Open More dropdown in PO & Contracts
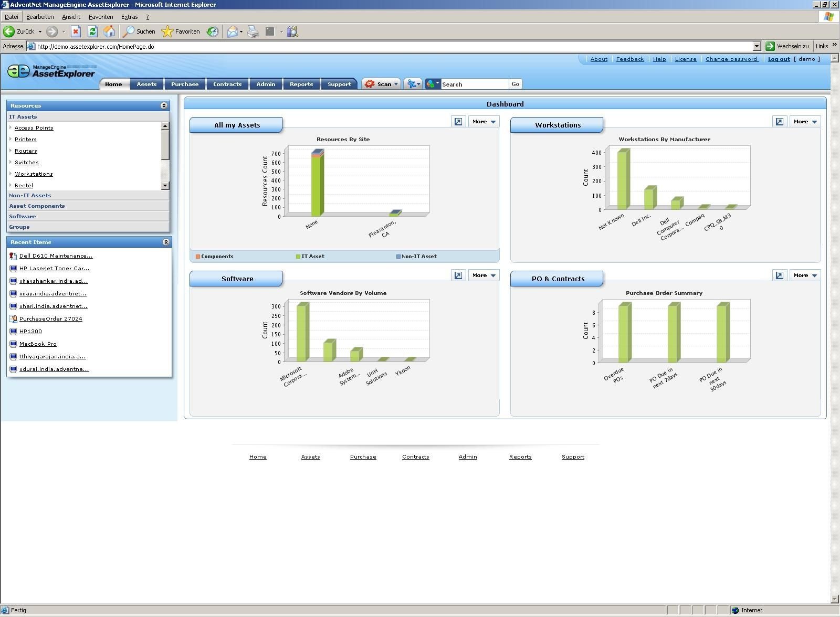Viewport: 840px width, 617px height. pyautogui.click(x=804, y=275)
